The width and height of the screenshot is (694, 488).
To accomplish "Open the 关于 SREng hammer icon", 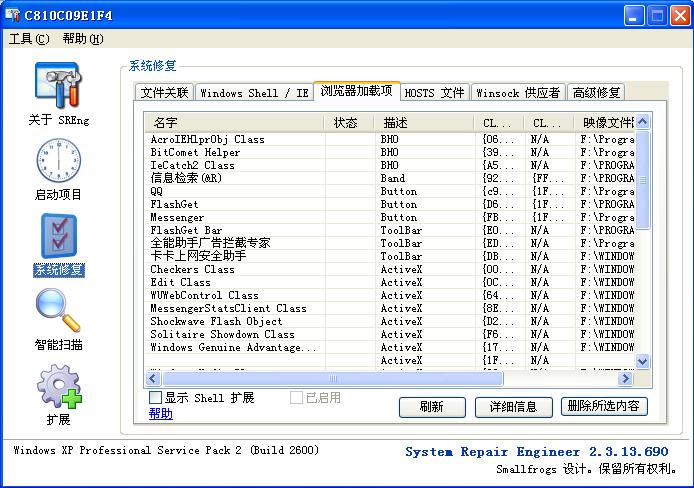I will 58,85.
